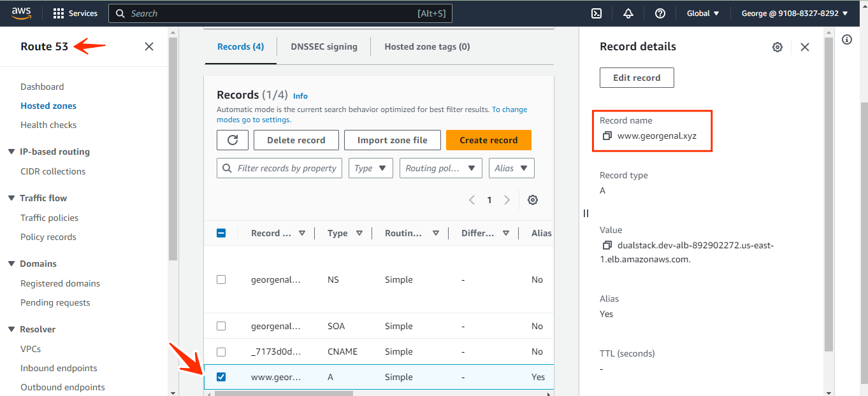Open the Alias filter dropdown

coord(511,168)
